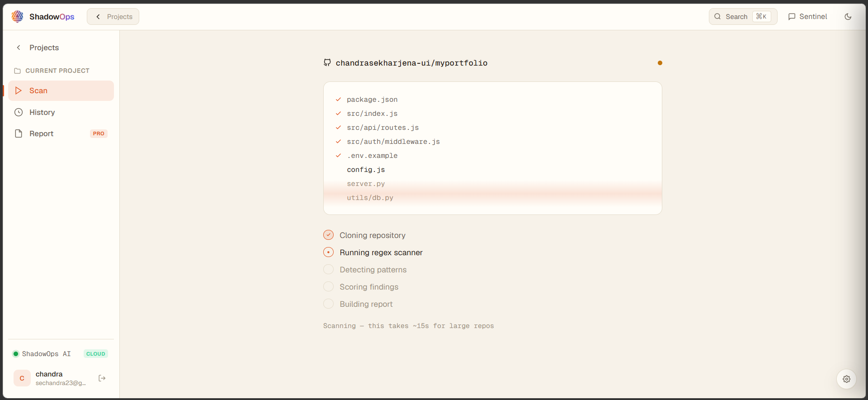Click the ShadowOps AI label
868x400 pixels.
(46, 354)
